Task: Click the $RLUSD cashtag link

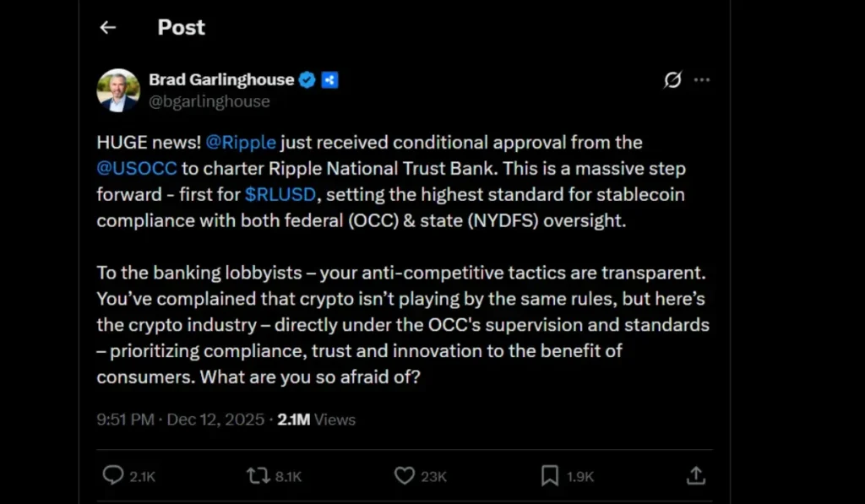Action: (x=281, y=194)
